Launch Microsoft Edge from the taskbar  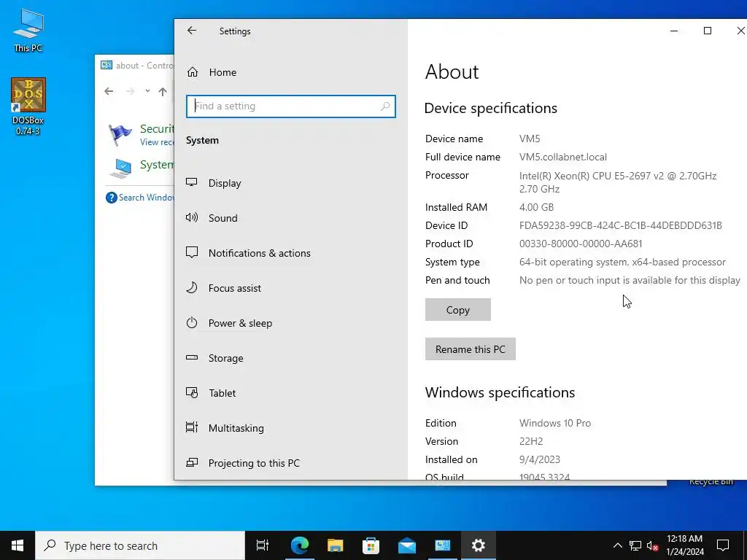(300, 545)
